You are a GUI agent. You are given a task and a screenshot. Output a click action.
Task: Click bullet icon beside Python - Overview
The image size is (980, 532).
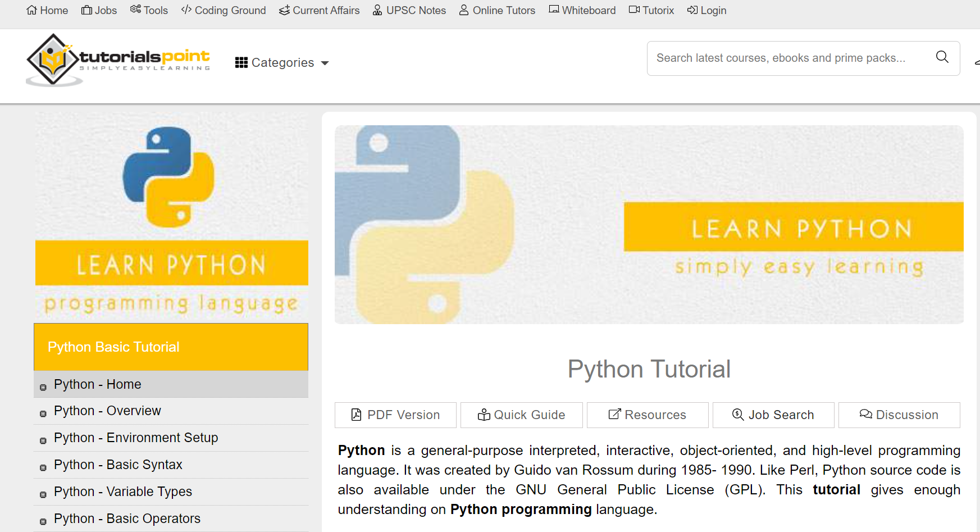pyautogui.click(x=43, y=414)
